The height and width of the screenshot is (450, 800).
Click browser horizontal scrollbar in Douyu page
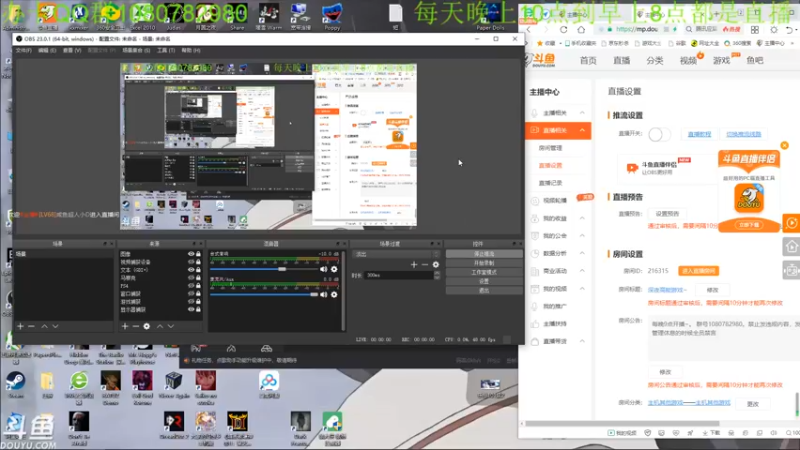(622, 423)
